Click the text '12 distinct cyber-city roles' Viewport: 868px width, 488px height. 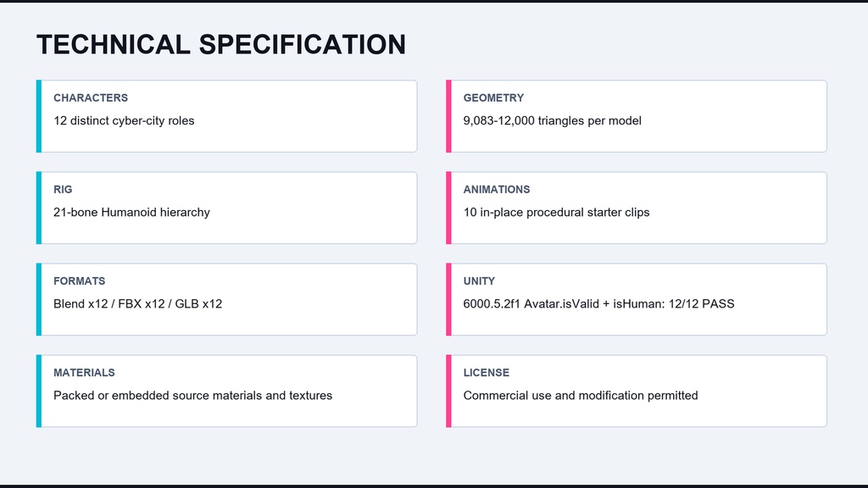coord(124,120)
